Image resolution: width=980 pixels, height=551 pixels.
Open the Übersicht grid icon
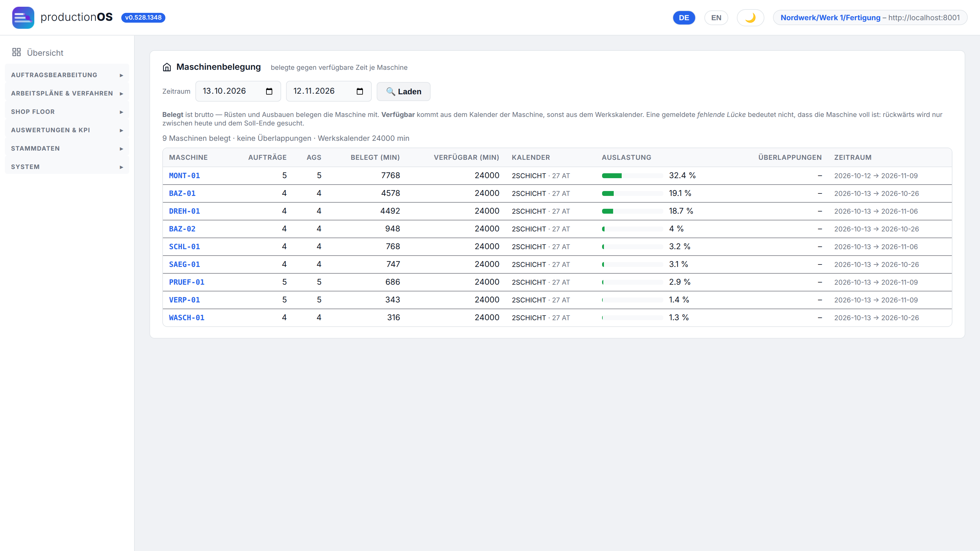click(x=16, y=52)
